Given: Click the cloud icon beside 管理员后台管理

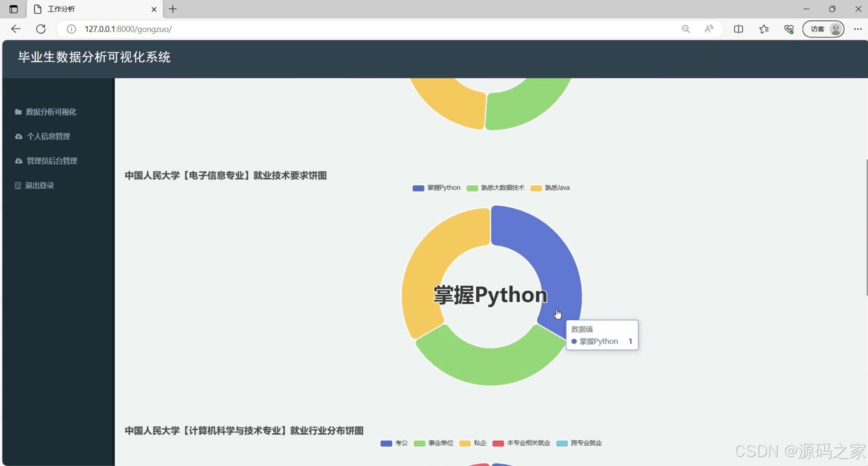Looking at the screenshot, I should [x=18, y=161].
